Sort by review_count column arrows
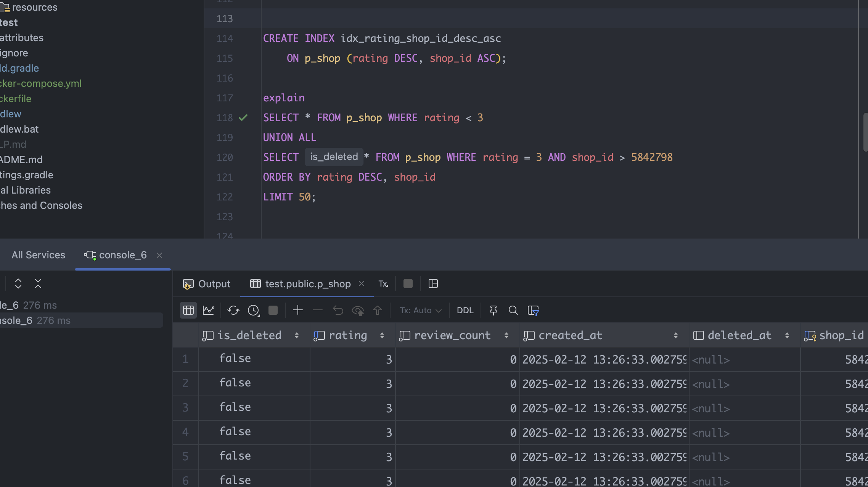The image size is (868, 487). point(506,335)
